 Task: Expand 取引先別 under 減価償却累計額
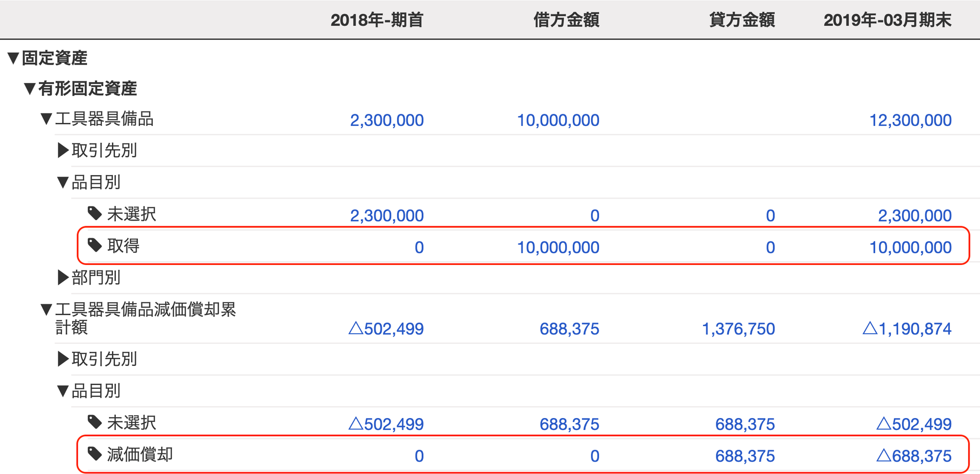coord(63,359)
